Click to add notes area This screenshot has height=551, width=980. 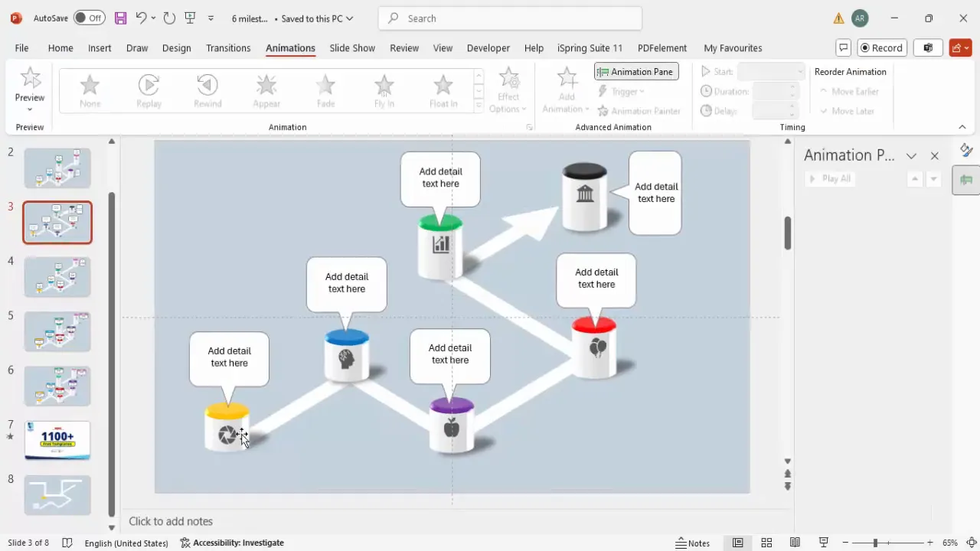coord(171,521)
